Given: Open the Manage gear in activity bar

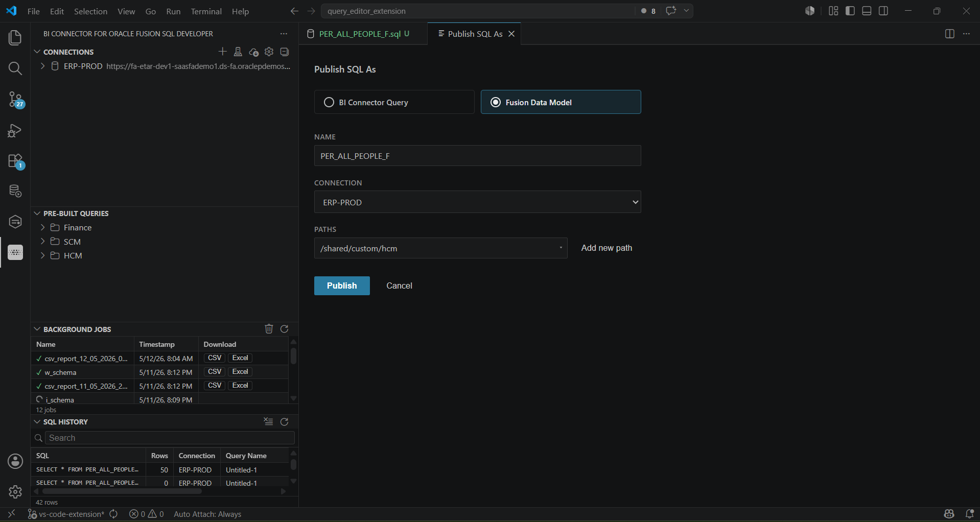Looking at the screenshot, I should coord(15,491).
